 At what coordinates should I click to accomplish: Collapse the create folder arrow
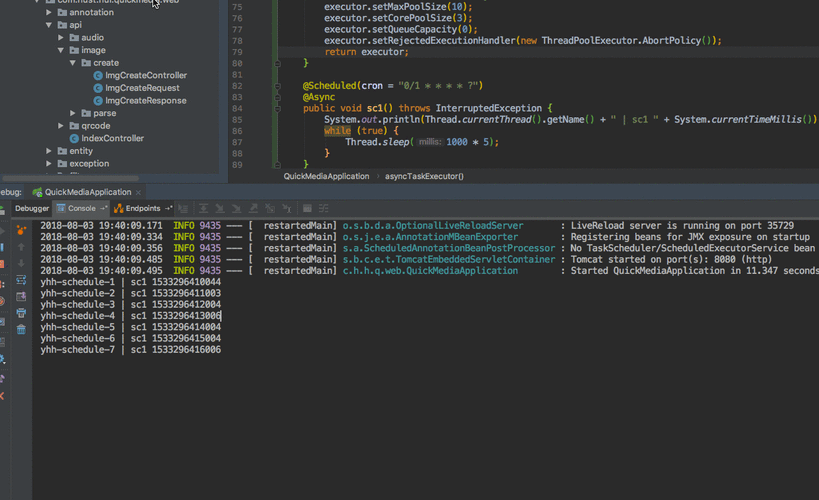tap(73, 63)
